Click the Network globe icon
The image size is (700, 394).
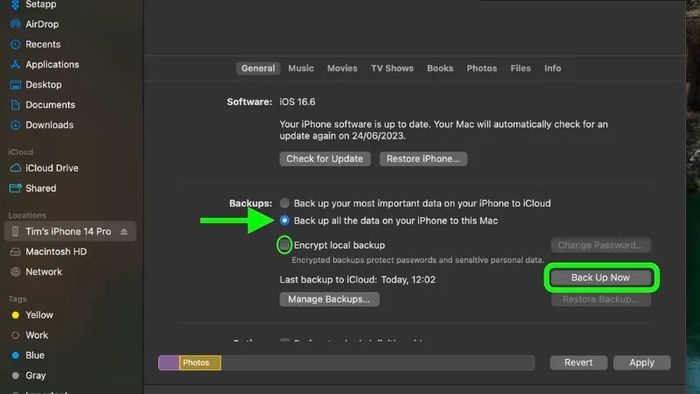[x=15, y=272]
